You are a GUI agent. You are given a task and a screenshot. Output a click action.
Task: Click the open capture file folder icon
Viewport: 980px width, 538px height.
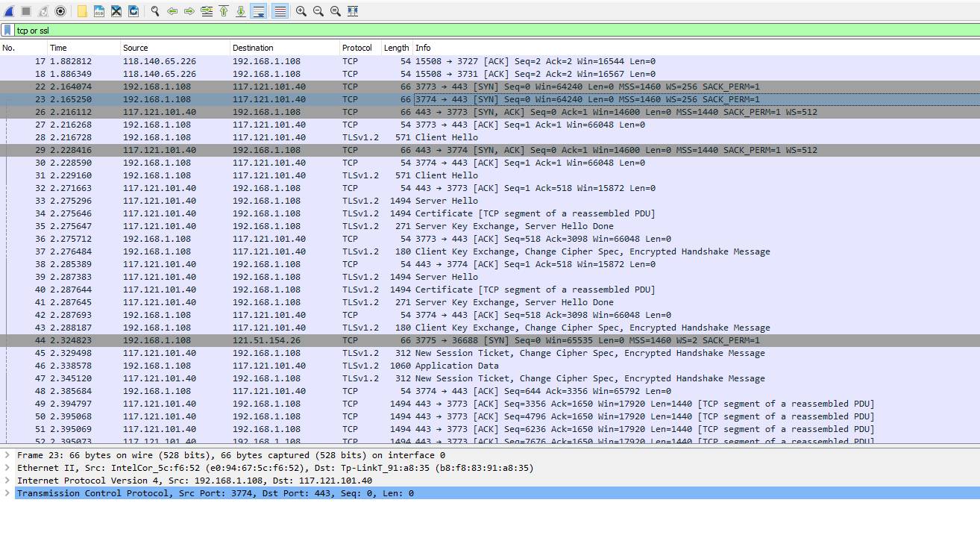point(82,11)
